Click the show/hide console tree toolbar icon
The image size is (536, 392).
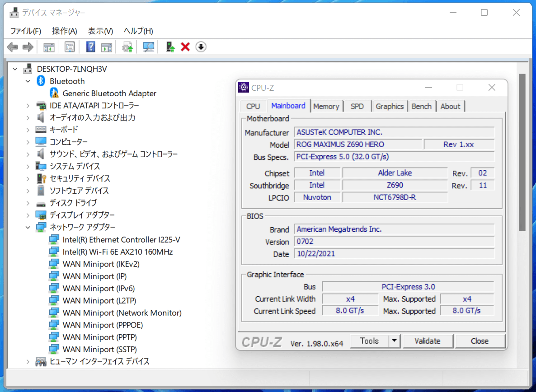click(49, 47)
